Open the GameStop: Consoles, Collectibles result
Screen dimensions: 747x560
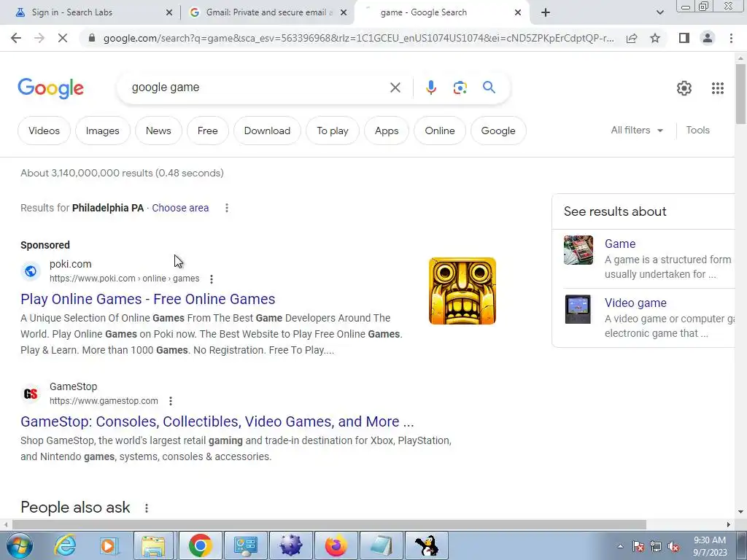(x=217, y=421)
